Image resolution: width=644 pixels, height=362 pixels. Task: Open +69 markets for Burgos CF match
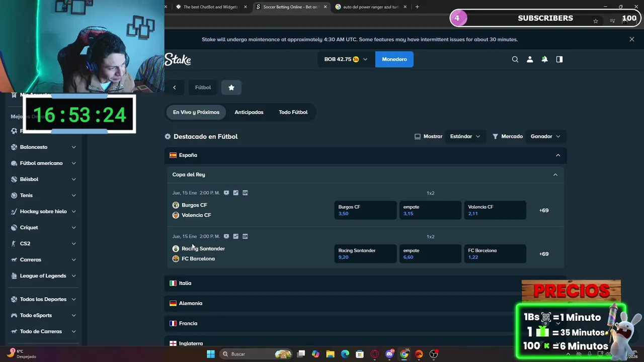(x=544, y=210)
